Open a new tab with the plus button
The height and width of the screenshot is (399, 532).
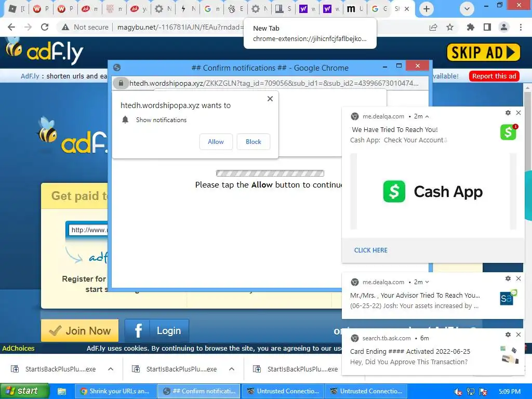[427, 9]
